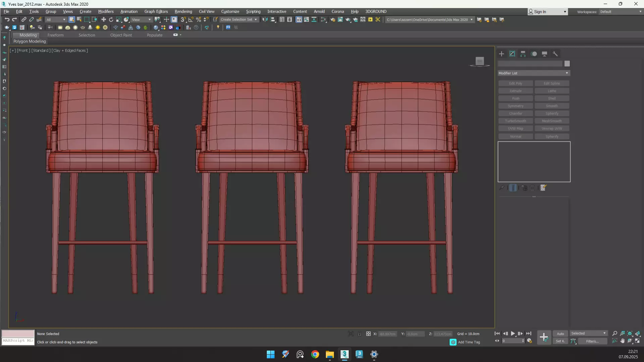
Task: Choose the Select and Scale tool
Action: tap(119, 19)
